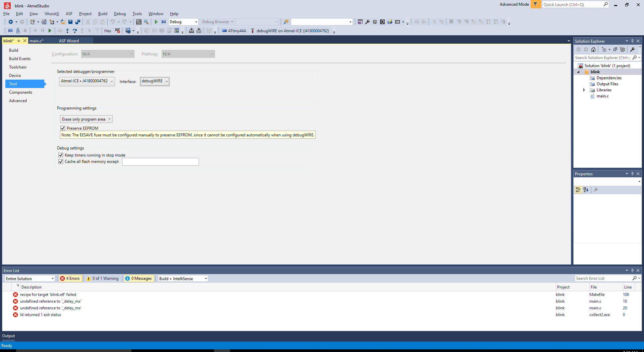This screenshot has height=352, width=644.
Task: Select main.c in Solution Explorer
Action: point(602,96)
